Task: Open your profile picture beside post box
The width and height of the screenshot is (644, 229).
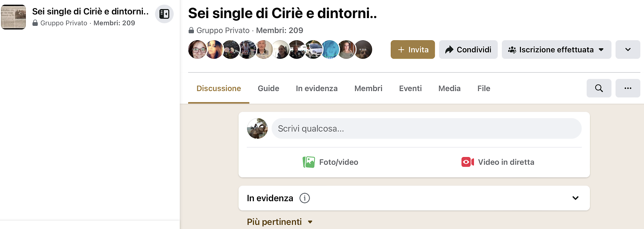Action: pos(257,129)
